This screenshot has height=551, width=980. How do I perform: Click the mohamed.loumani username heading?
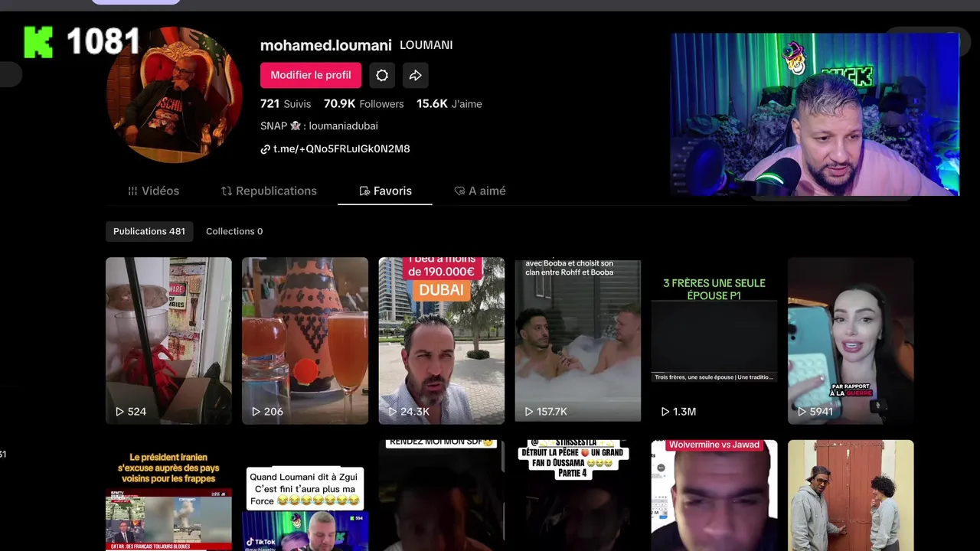tap(326, 45)
